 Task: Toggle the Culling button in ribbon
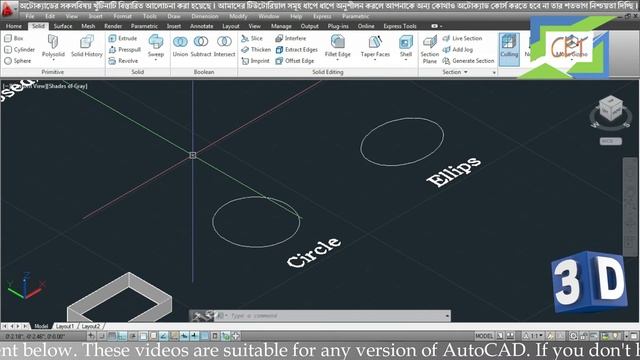click(x=509, y=49)
